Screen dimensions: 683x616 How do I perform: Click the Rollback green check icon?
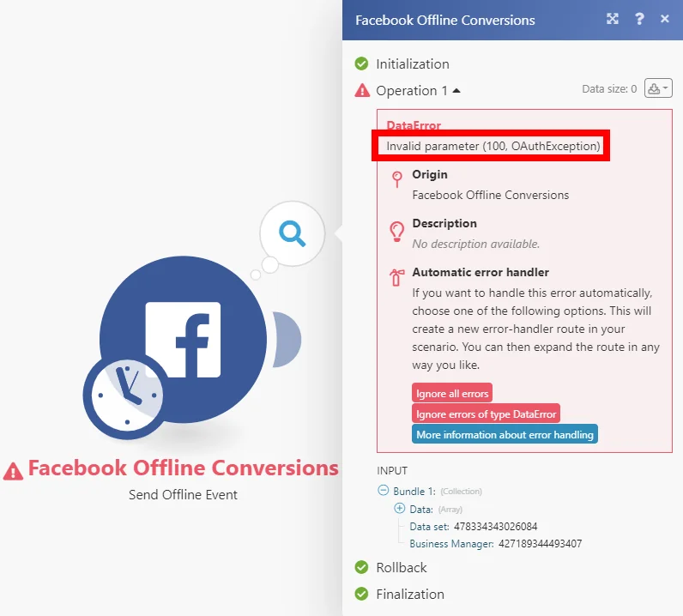pos(361,567)
